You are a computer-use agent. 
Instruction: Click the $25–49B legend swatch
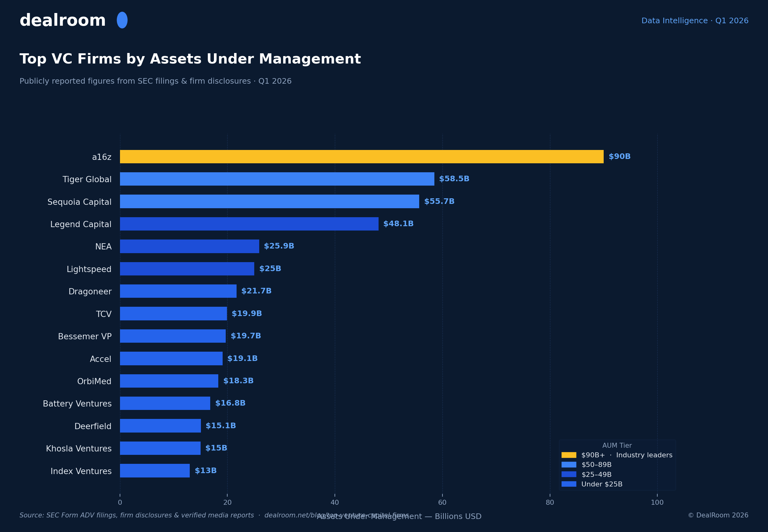tap(569, 474)
